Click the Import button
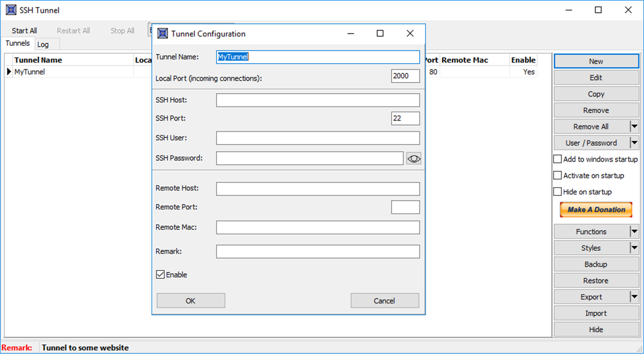Image resolution: width=644 pixels, height=355 pixels. pos(596,313)
